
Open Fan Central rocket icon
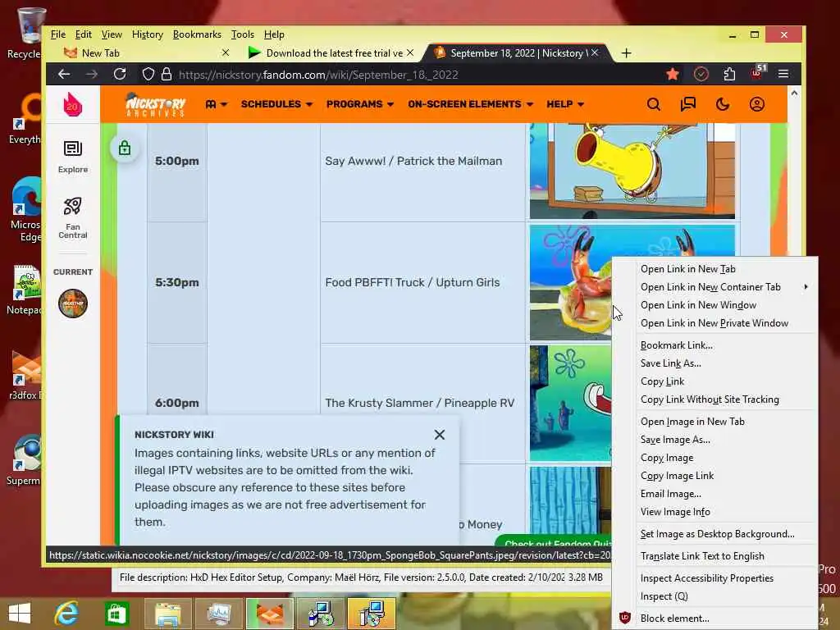[73, 217]
